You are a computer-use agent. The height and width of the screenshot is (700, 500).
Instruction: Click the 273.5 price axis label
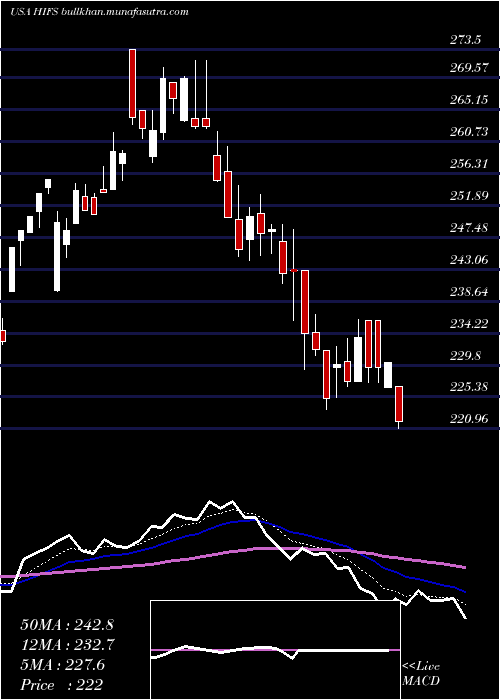click(466, 40)
